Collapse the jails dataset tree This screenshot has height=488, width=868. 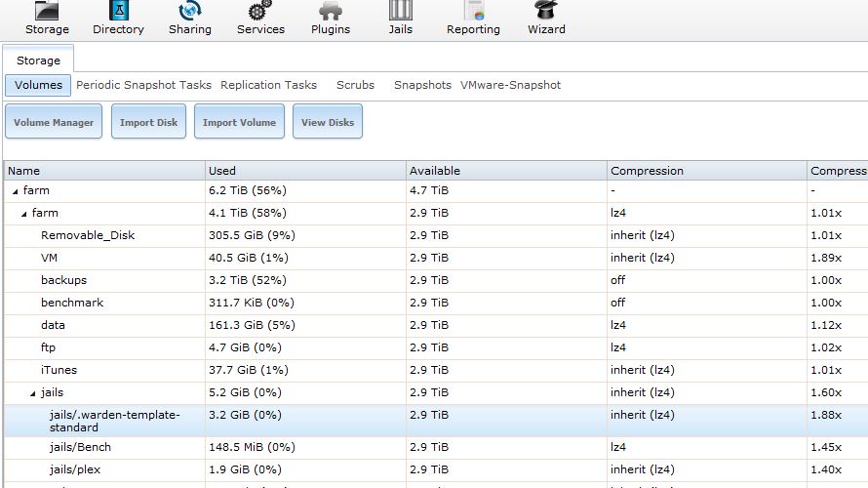coord(33,393)
